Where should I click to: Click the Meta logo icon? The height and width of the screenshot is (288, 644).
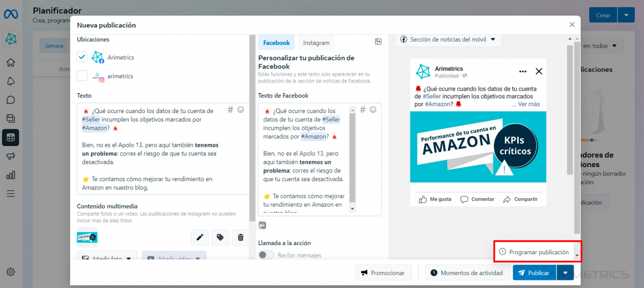click(x=11, y=14)
